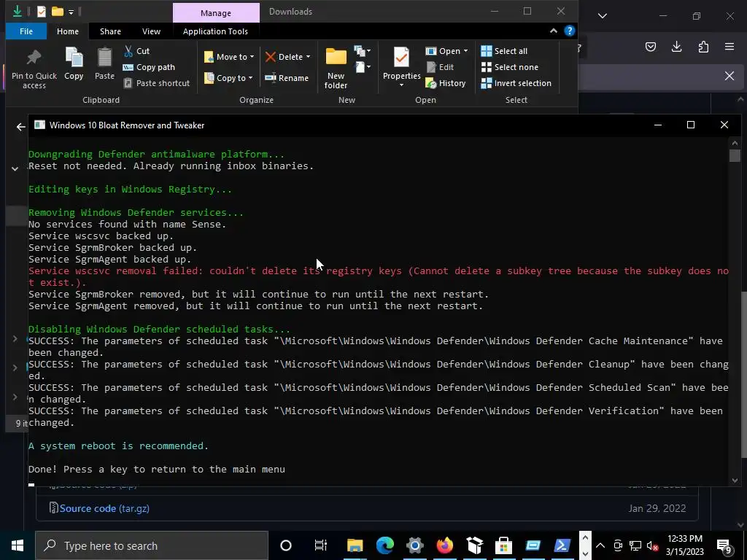This screenshot has height=560, width=747.
Task: Select Copy path in the ribbon
Action: [x=149, y=67]
